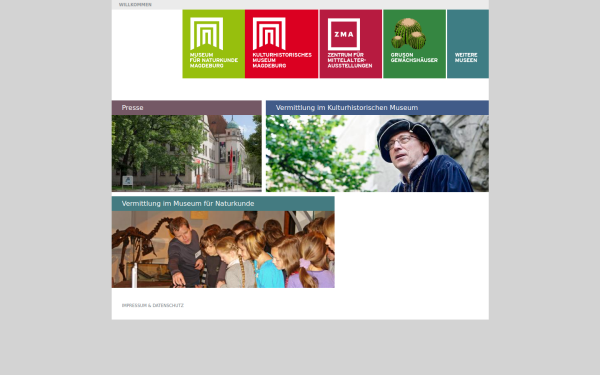This screenshot has height=375, width=600.
Task: Click the ZMA square logo
Action: point(344,34)
